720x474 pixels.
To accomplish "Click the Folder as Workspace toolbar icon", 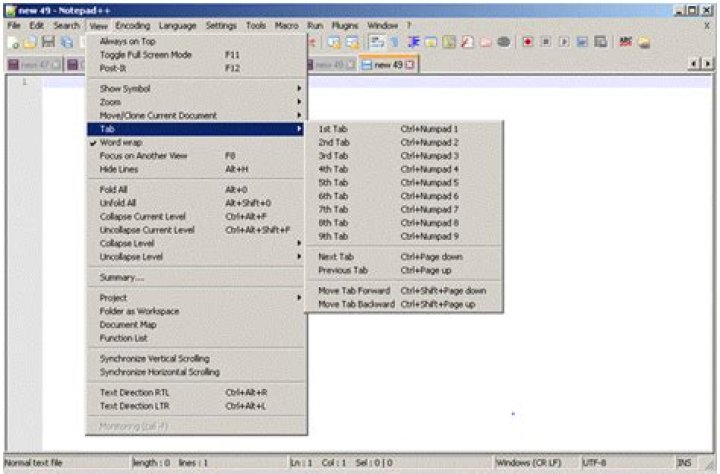I will (486, 43).
